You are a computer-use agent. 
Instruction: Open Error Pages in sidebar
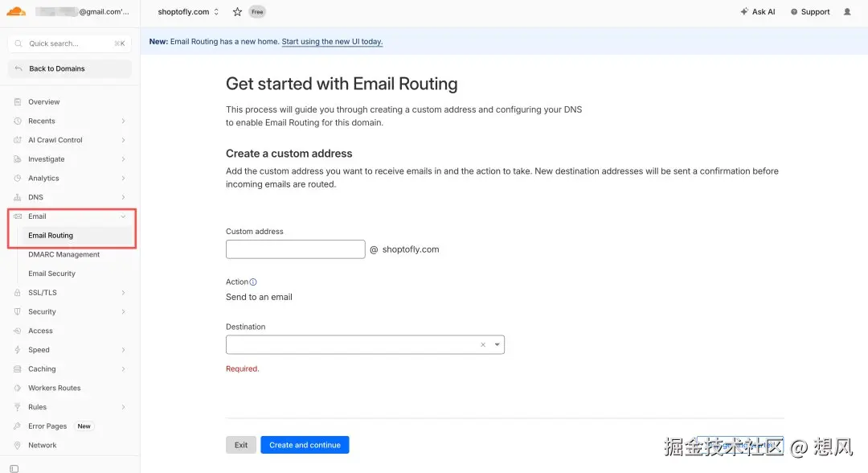(47, 426)
